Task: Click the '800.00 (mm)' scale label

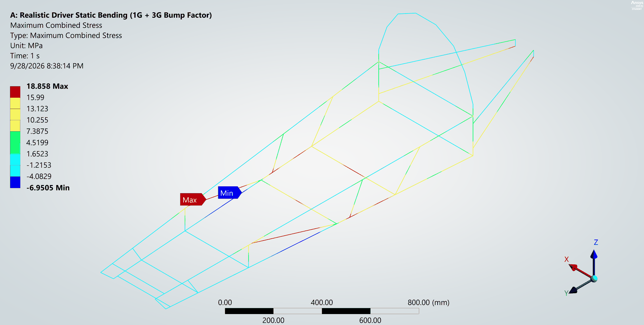Action: 429,302
